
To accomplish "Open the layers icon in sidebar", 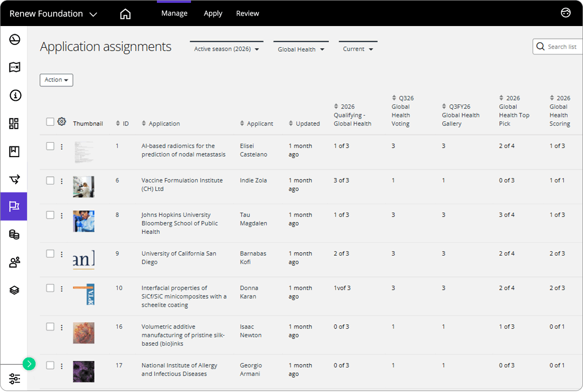I will click(14, 290).
